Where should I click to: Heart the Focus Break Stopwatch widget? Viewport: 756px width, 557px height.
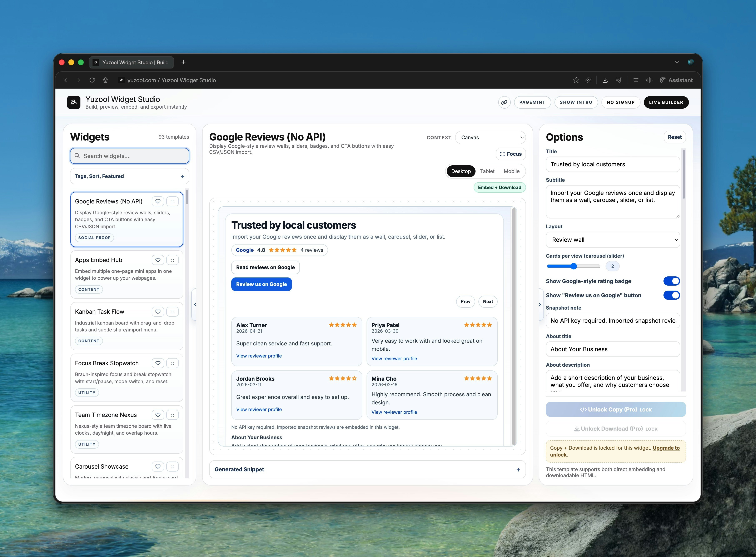158,364
